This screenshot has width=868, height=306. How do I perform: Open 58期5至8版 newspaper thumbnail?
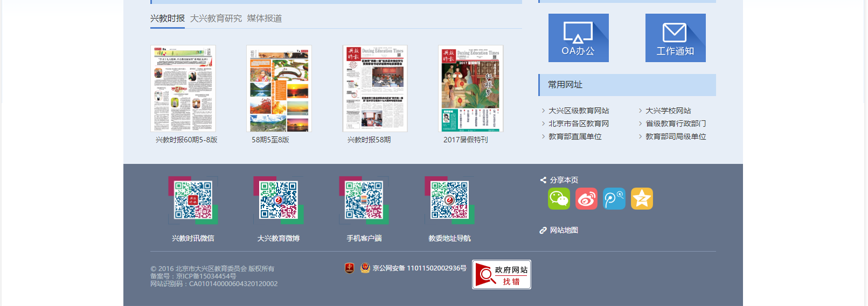point(279,88)
